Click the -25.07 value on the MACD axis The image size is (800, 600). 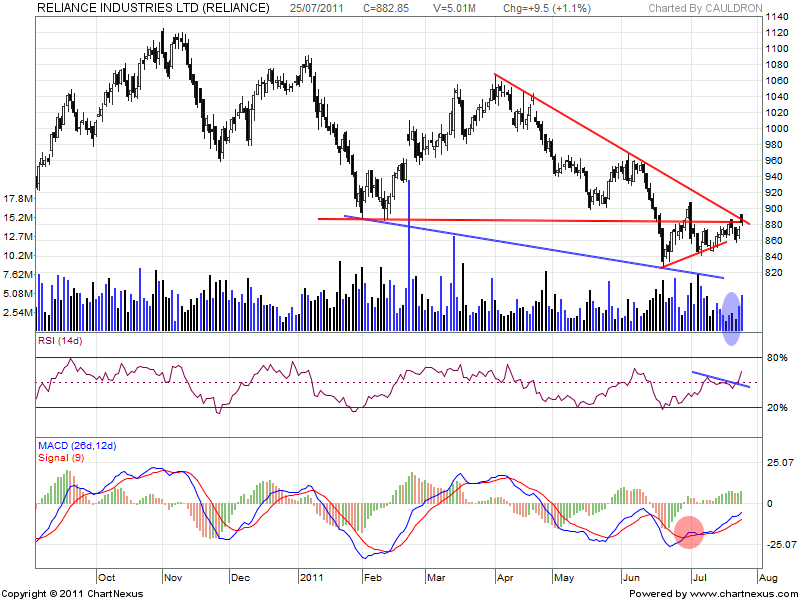(779, 545)
